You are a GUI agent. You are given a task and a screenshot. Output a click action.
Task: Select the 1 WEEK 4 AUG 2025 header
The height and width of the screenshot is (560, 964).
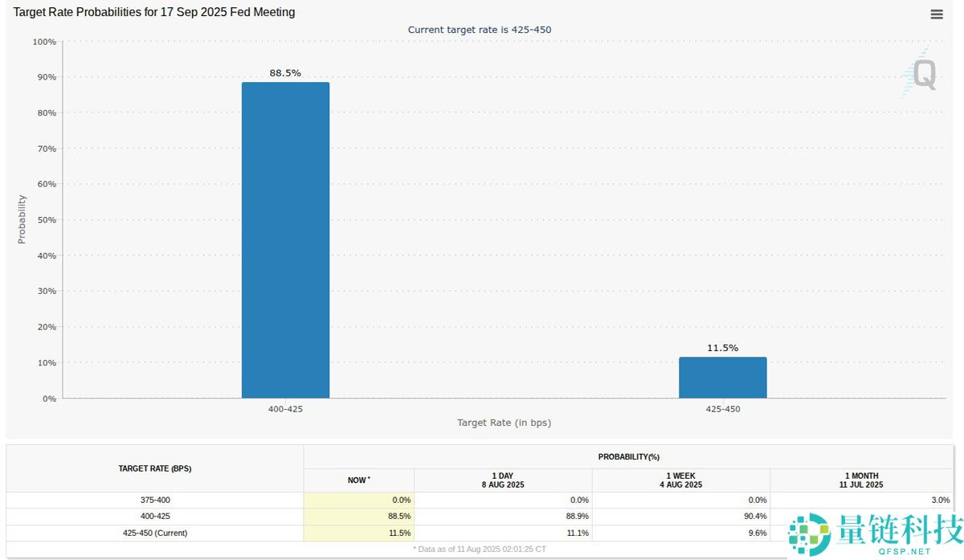(680, 480)
